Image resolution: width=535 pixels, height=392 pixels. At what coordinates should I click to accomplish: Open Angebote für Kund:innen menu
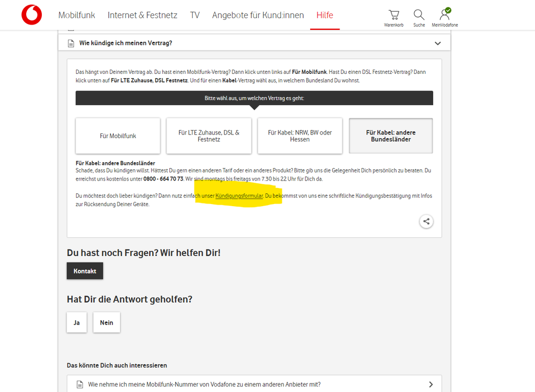pos(258,16)
